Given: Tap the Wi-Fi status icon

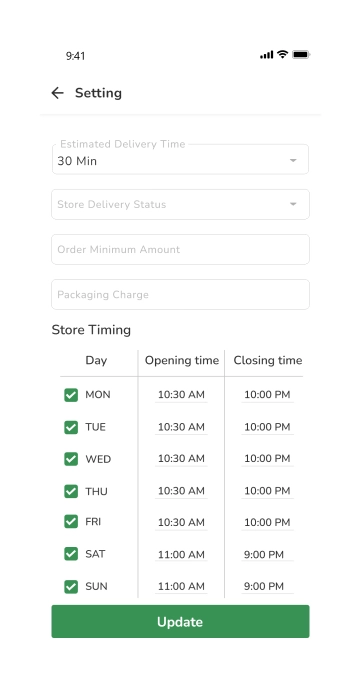Looking at the screenshot, I should coord(282,54).
